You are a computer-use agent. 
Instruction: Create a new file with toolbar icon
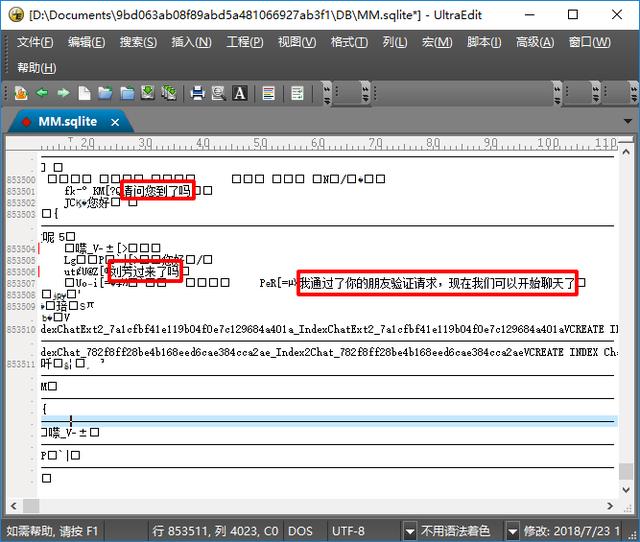pos(84,93)
